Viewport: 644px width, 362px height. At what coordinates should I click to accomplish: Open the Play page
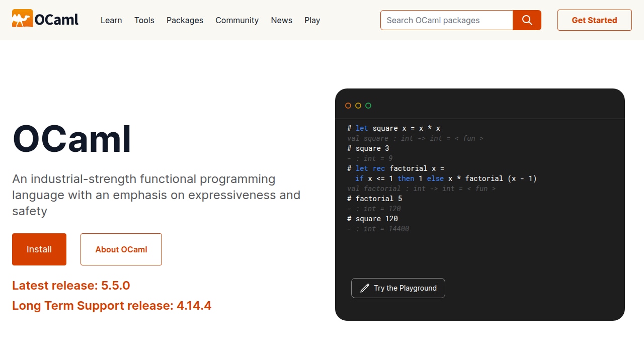(x=312, y=20)
